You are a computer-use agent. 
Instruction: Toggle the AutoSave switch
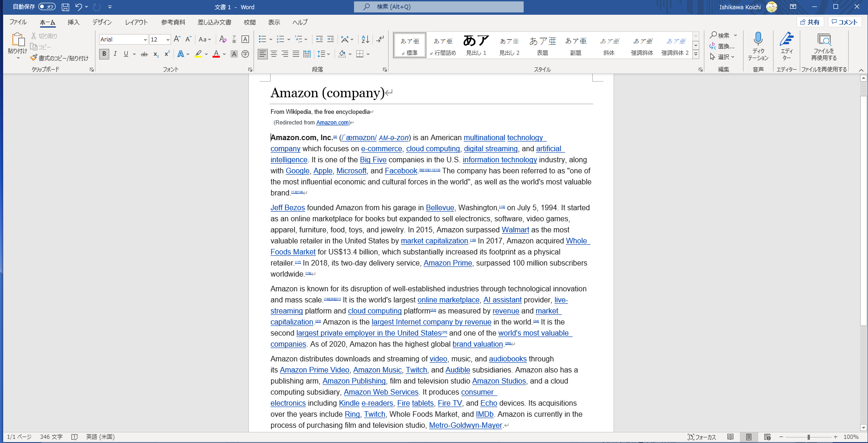click(x=47, y=7)
